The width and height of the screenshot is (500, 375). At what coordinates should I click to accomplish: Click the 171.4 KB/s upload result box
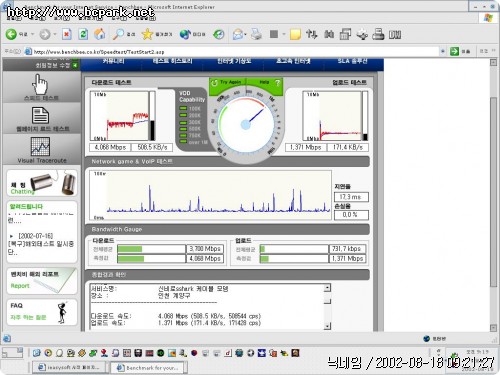[348, 147]
